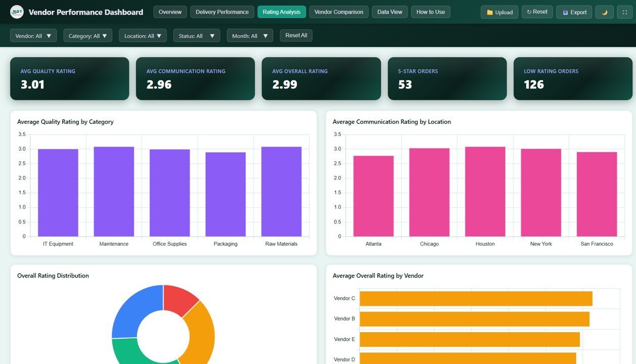Select the Houston bar in the communication chart
This screenshot has height=364, width=636.
click(485, 192)
